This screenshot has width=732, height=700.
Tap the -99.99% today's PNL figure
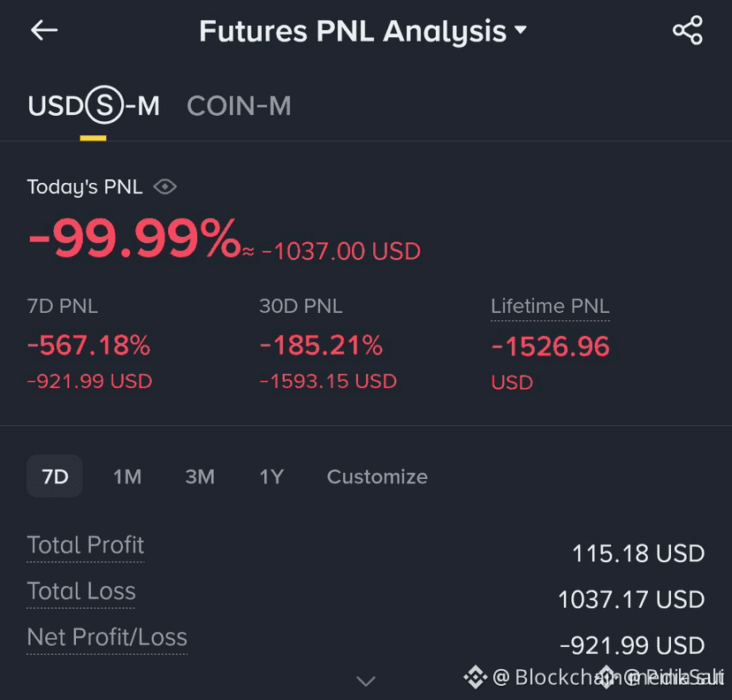coord(134,239)
